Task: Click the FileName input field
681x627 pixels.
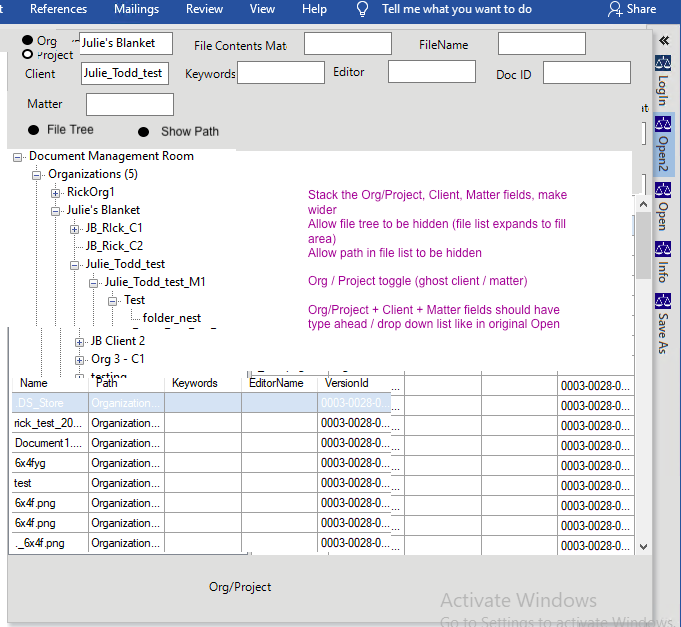Action: pos(542,43)
